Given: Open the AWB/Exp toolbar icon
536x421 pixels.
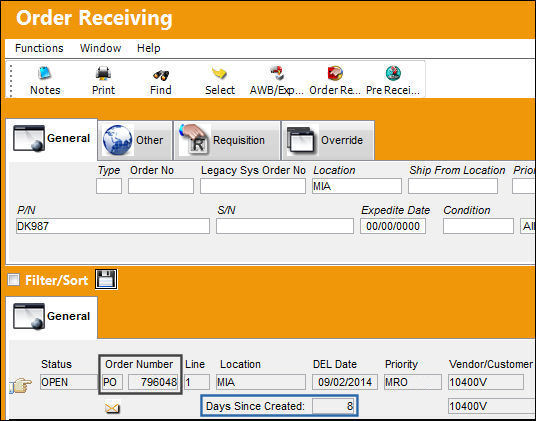Looking at the screenshot, I should (x=277, y=73).
